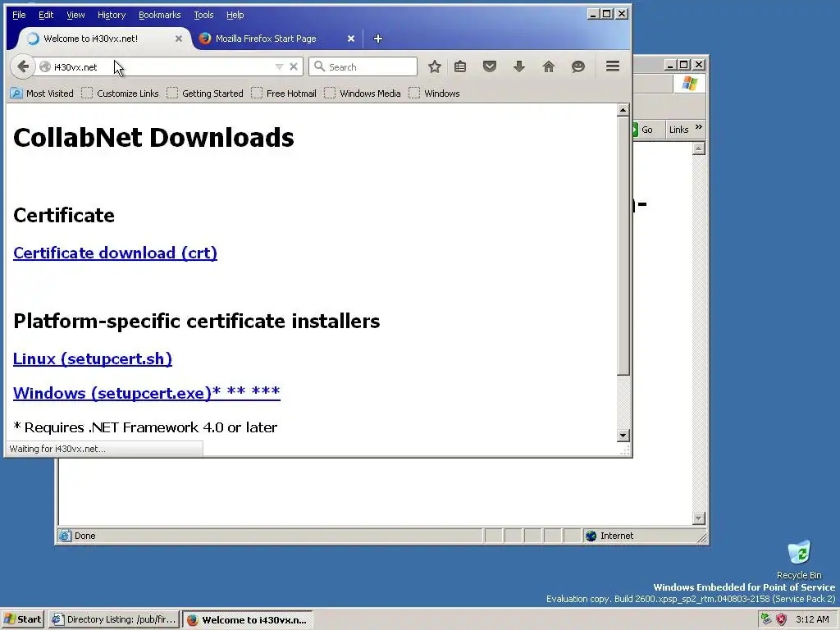Click the red security shield tray icon
840x630 pixels.
tap(782, 620)
